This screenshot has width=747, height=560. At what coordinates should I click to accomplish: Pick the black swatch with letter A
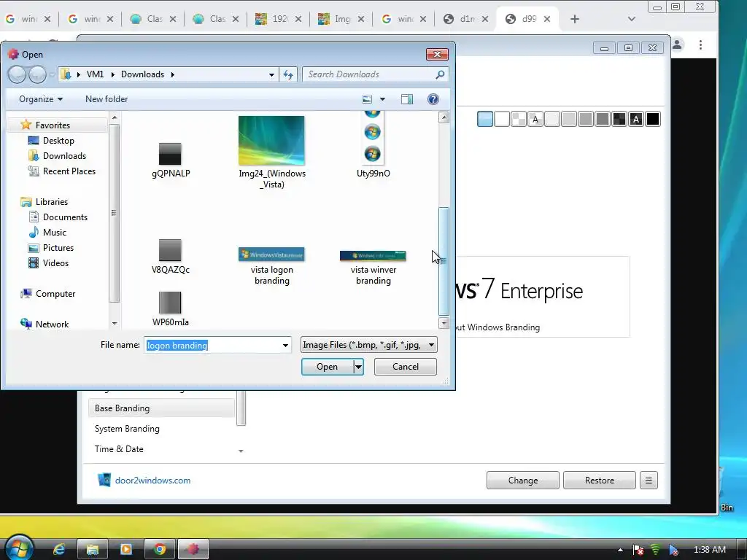[636, 119]
